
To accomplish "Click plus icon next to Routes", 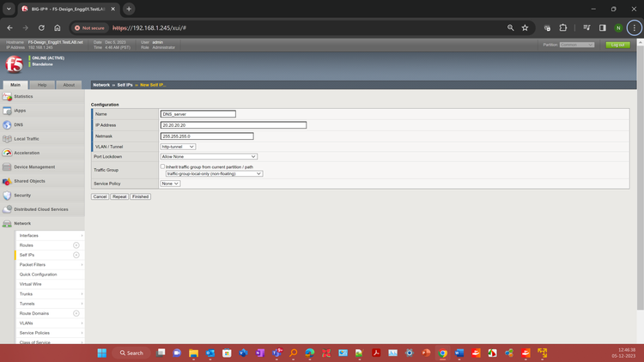I will click(76, 245).
